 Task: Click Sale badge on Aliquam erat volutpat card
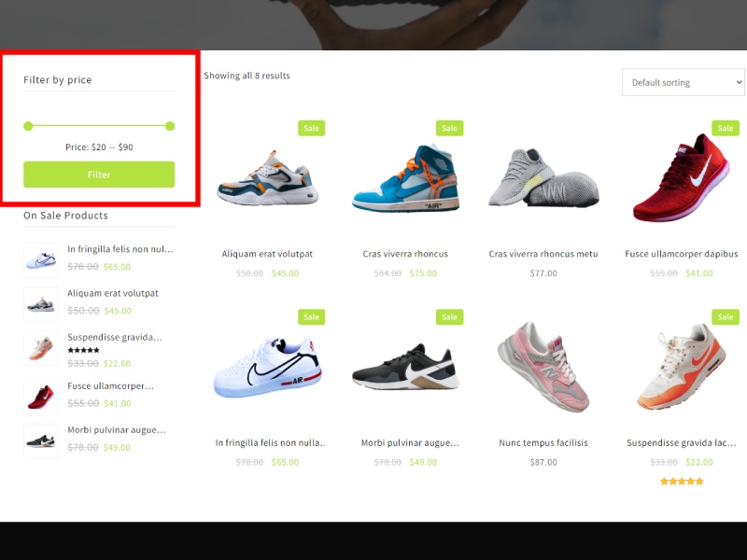click(312, 128)
